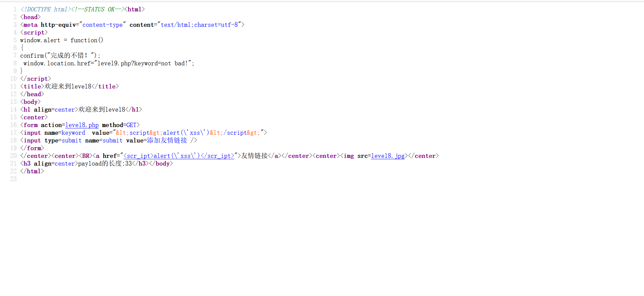
Task: Click the opening <script> tag on line 4
Action: coord(34,33)
